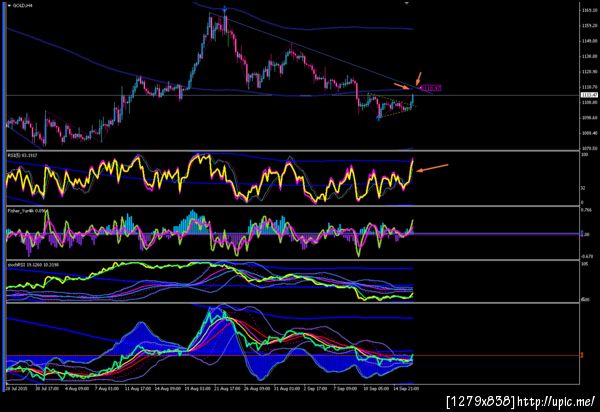This screenshot has height=412, width=600.
Task: Click the 14 Sep 21:00 time label
Action: click(406, 389)
